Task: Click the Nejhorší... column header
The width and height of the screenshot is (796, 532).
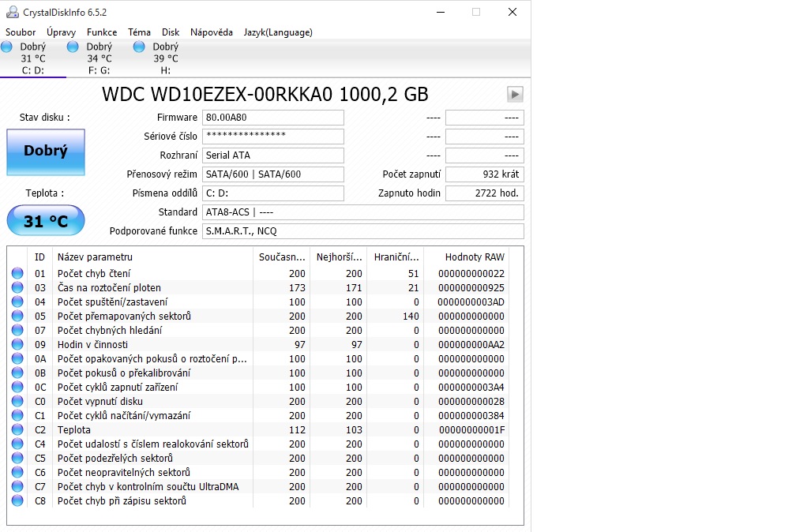Action: pyautogui.click(x=339, y=257)
